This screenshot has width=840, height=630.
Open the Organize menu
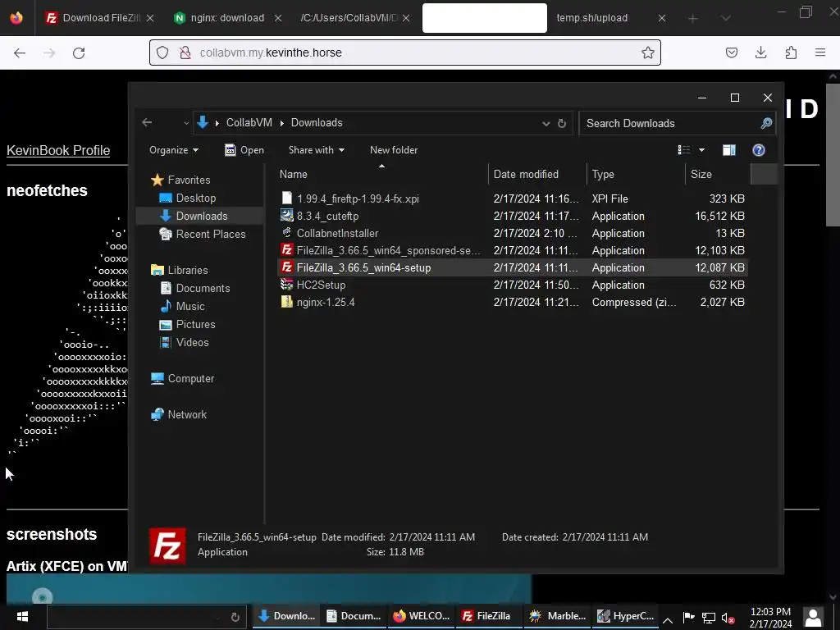174,150
